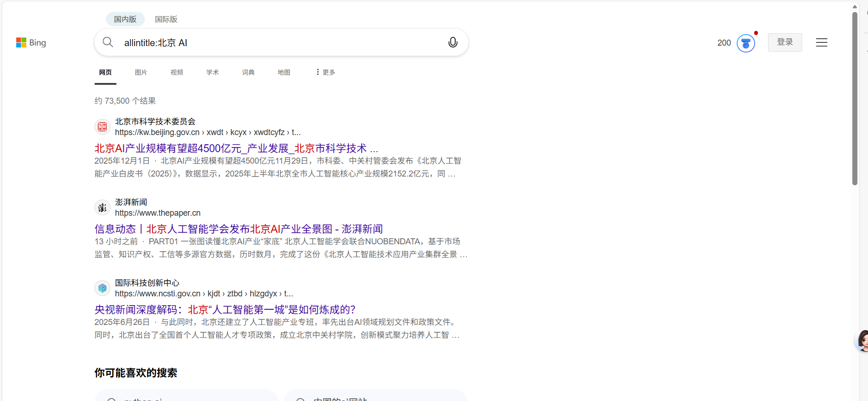The height and width of the screenshot is (401, 868).
Task: Select the 图片 tab
Action: pyautogui.click(x=141, y=72)
